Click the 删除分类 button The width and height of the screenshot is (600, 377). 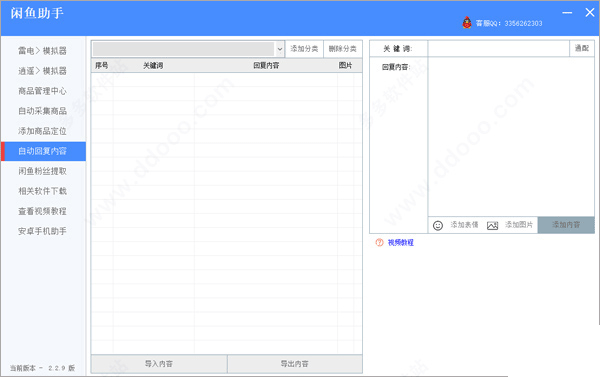342,49
